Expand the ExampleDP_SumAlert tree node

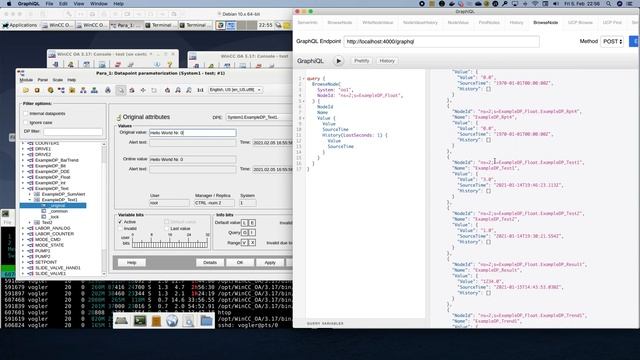(29, 194)
